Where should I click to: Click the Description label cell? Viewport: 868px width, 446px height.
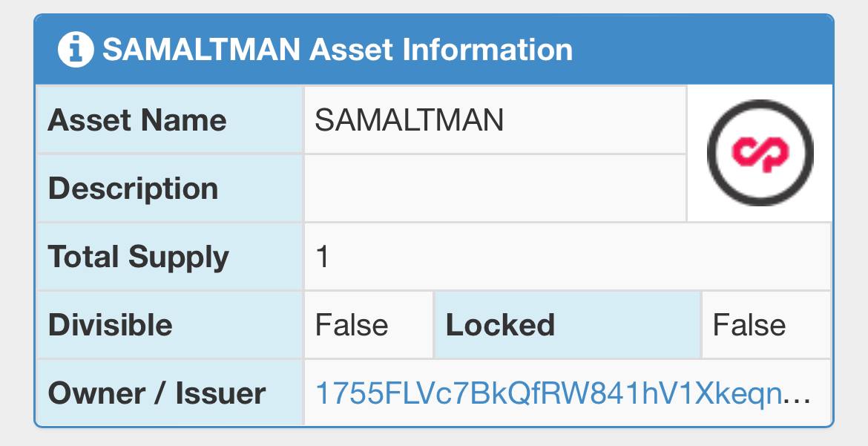[x=169, y=188]
